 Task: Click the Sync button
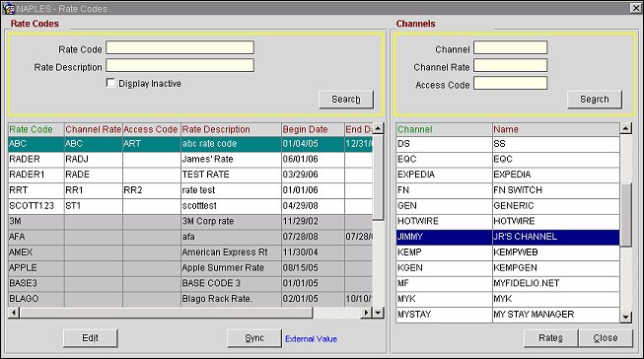[254, 338]
